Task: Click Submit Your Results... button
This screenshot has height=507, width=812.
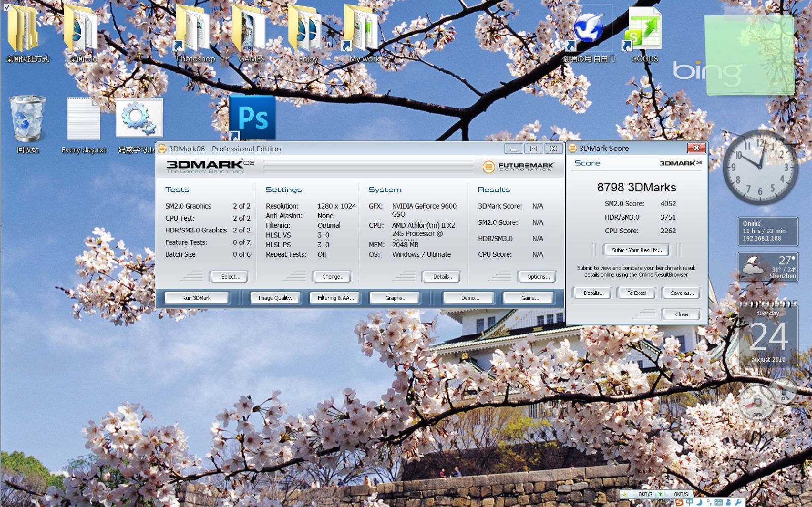Action: click(x=637, y=250)
